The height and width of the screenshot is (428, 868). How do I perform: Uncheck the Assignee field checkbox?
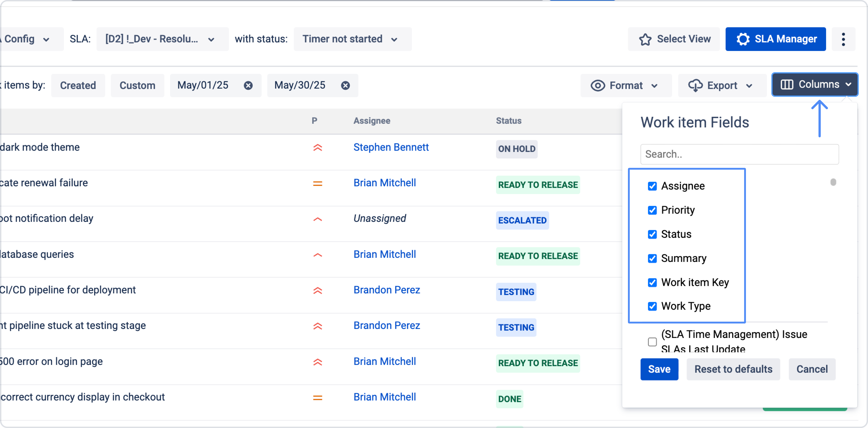pos(652,186)
